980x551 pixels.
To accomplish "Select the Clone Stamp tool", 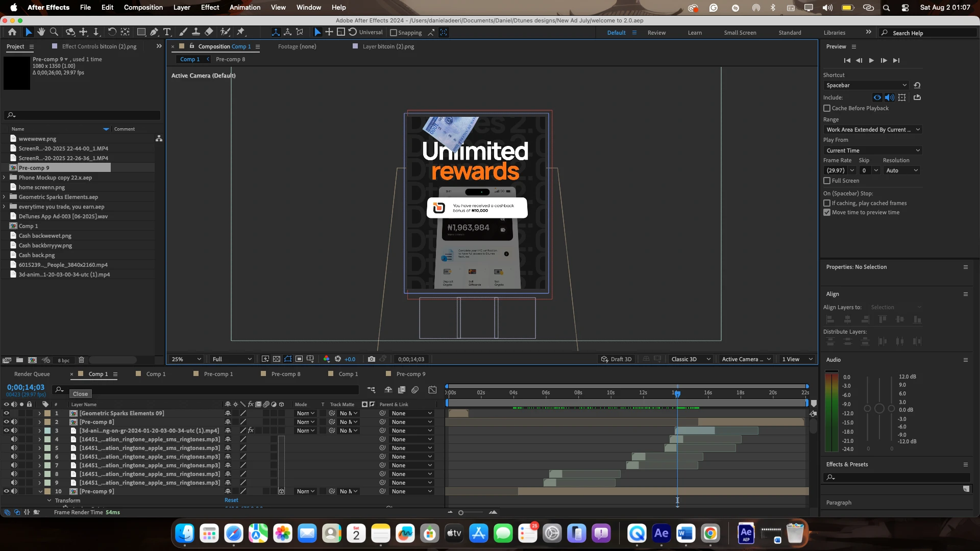I will coord(196,32).
